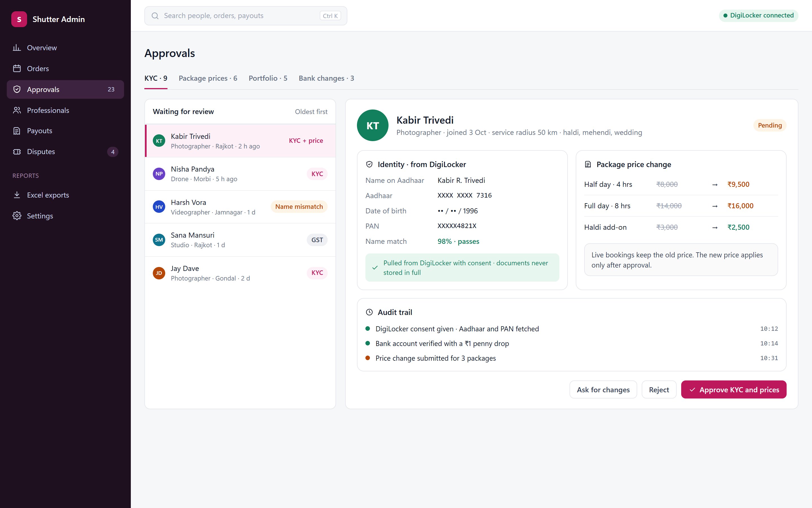This screenshot has height=508, width=812.
Task: Approve KYC and prices
Action: click(x=734, y=390)
